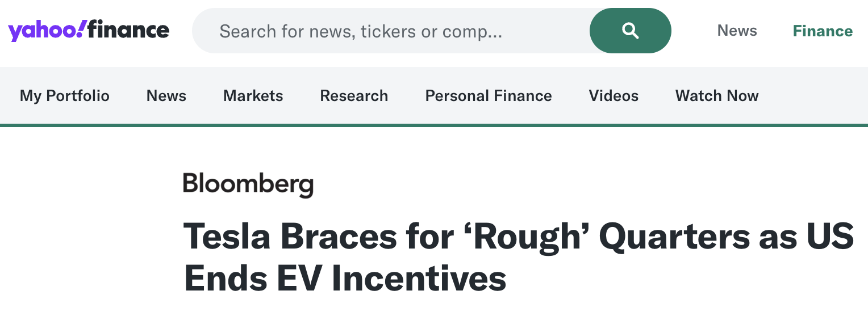Open the gray News link beside Finance
Viewport: 868px width, 320px height.
tap(737, 31)
